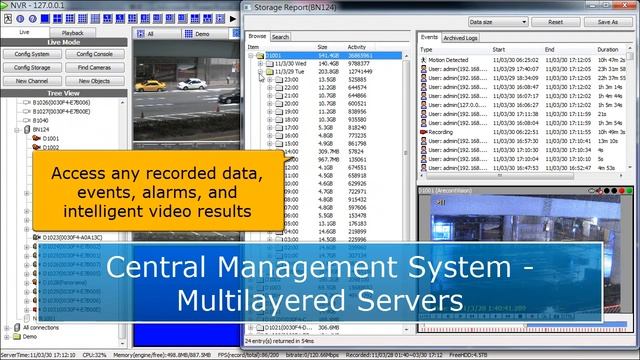The width and height of the screenshot is (640, 360).
Task: Switch to the Playback tab
Action: point(73,33)
